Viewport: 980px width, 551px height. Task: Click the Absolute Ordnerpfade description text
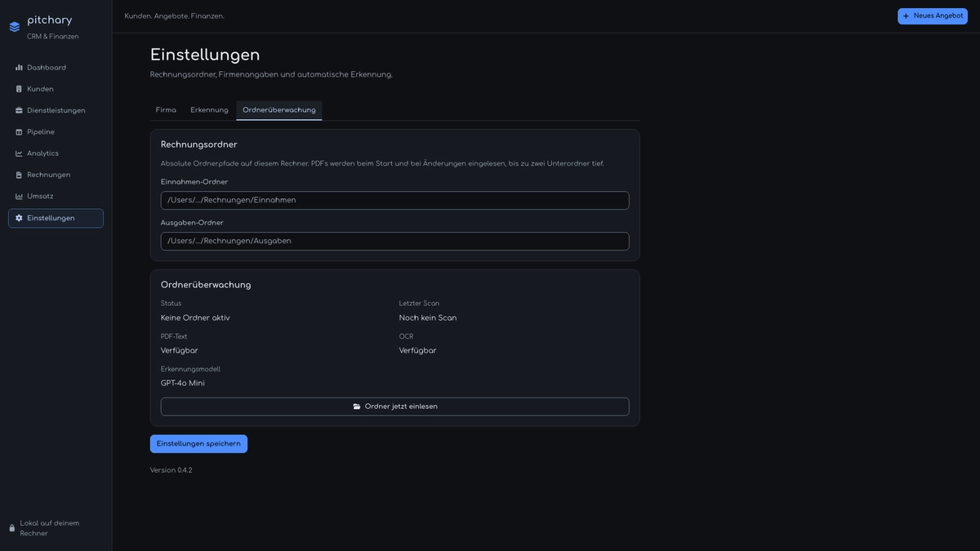(382, 163)
